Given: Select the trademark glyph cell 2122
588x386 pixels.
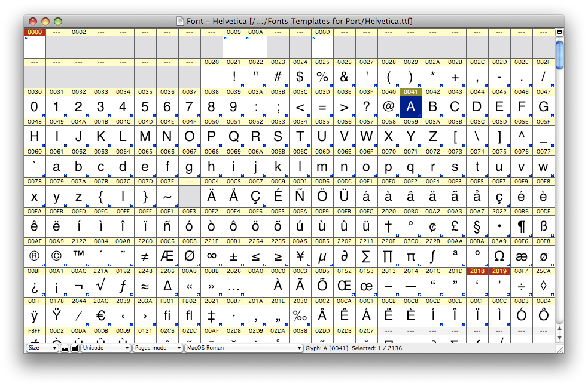Looking at the screenshot, I should pos(79,256).
